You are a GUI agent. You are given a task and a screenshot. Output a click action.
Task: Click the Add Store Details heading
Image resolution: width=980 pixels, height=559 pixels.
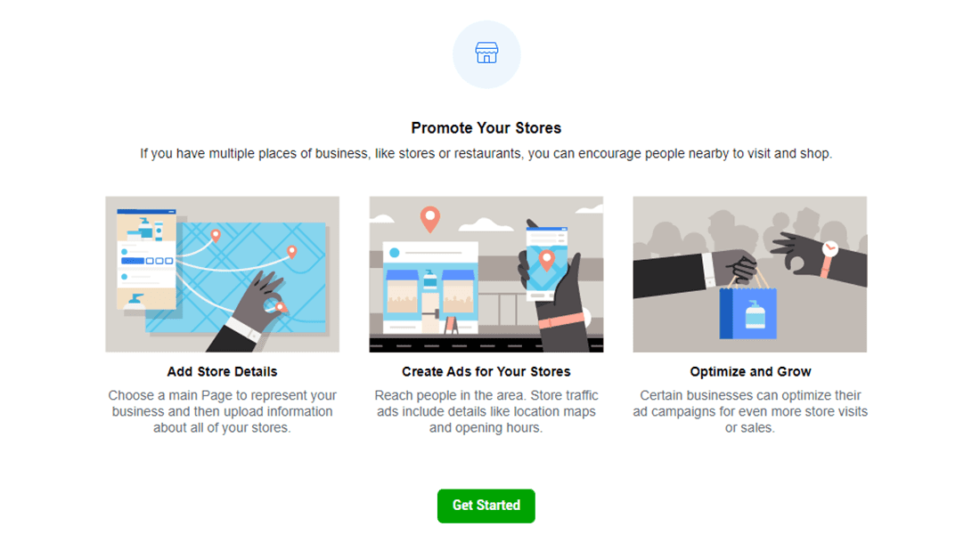tap(222, 371)
